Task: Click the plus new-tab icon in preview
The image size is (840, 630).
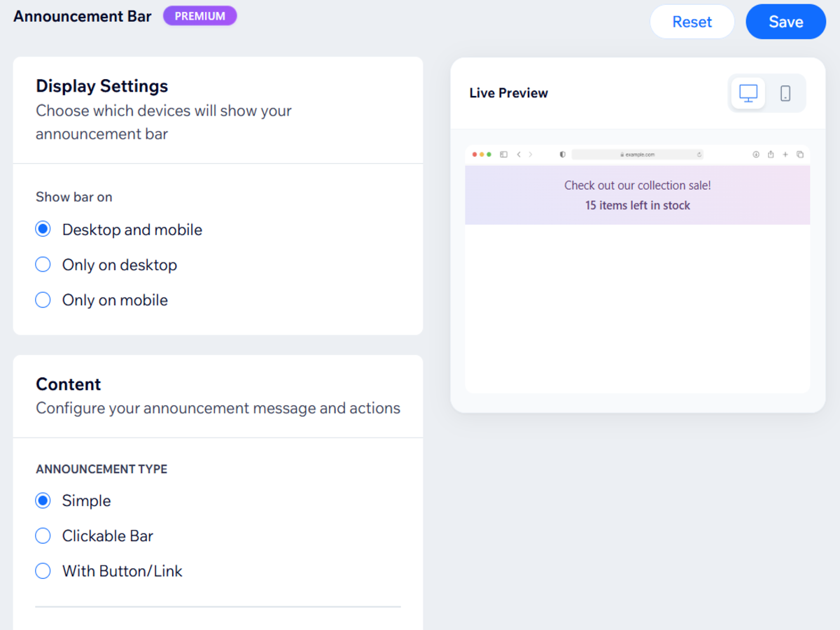Action: point(785,155)
